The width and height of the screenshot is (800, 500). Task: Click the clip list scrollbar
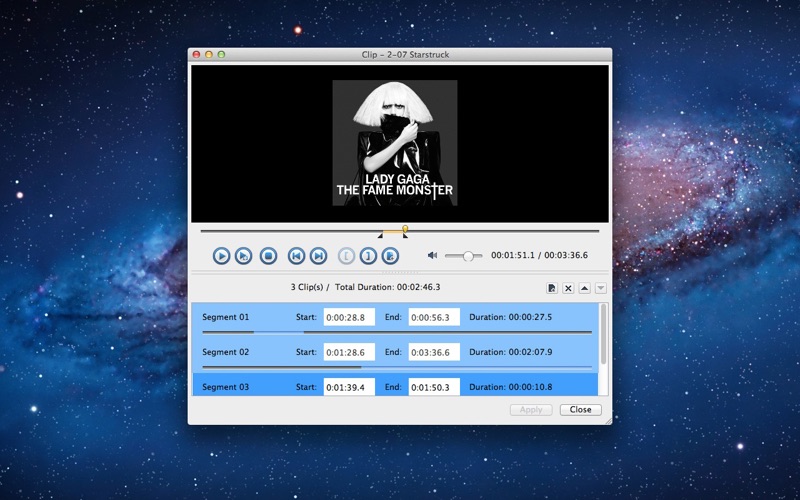pyautogui.click(x=604, y=334)
